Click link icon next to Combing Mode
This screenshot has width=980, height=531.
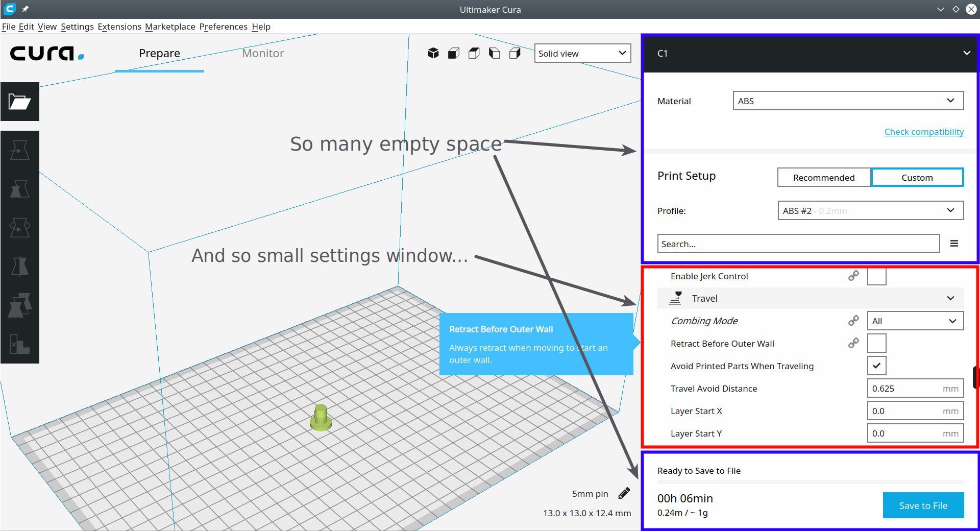tap(853, 321)
